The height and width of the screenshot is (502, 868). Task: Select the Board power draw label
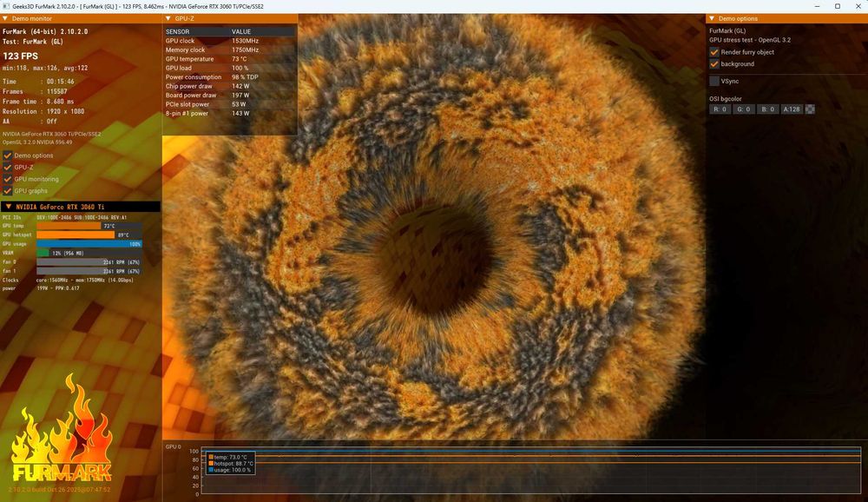click(191, 96)
